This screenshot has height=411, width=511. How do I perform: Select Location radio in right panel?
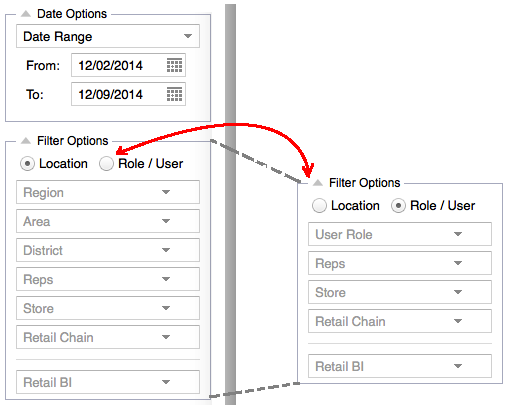click(x=319, y=206)
